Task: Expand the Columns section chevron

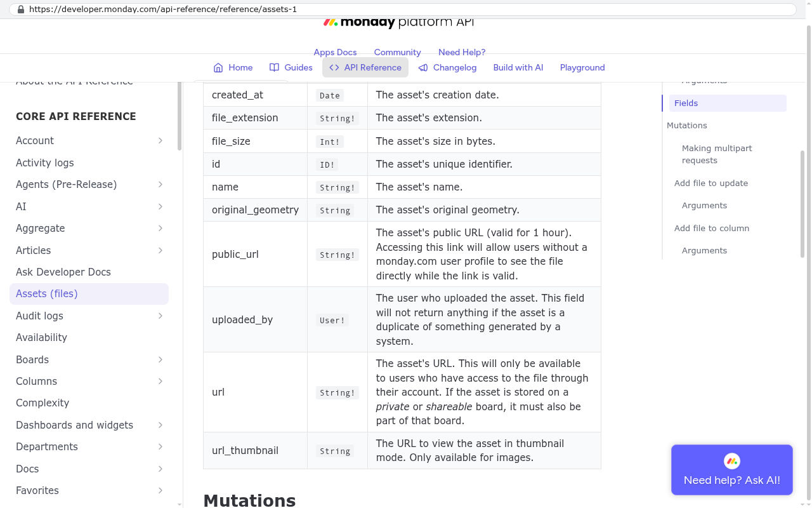Action: 160,381
